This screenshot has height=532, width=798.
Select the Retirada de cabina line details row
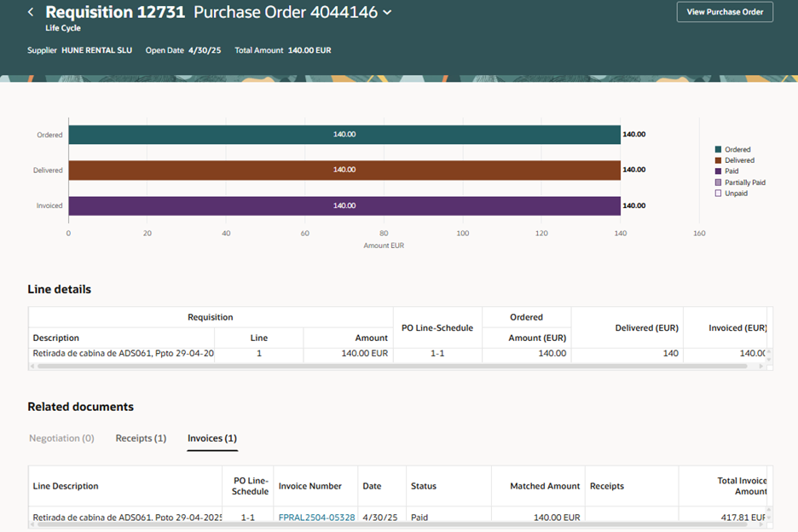397,353
